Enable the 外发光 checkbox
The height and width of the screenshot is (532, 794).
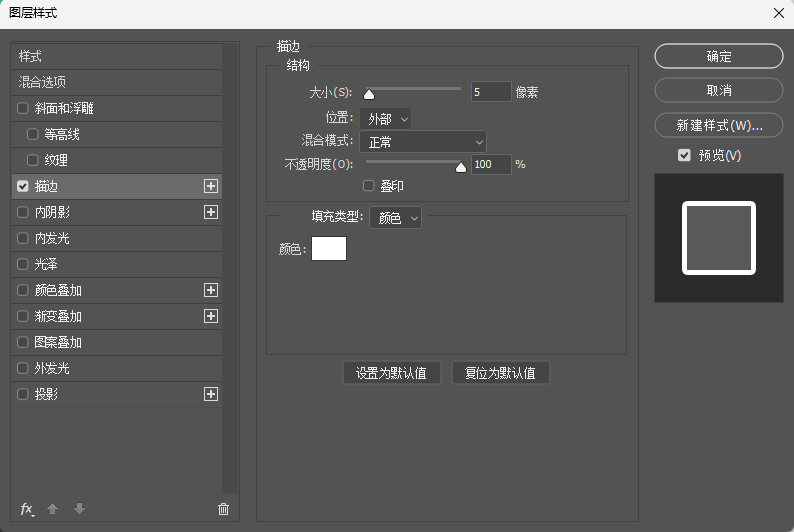pos(23,369)
